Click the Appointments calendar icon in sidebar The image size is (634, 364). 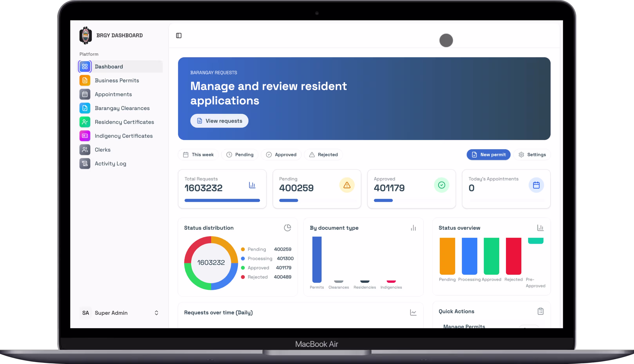[85, 94]
